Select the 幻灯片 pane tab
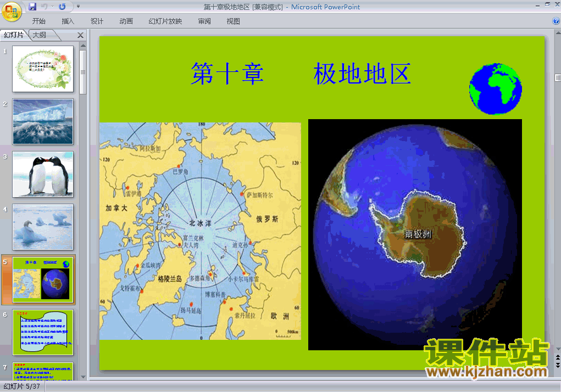561x392 pixels. [x=14, y=35]
